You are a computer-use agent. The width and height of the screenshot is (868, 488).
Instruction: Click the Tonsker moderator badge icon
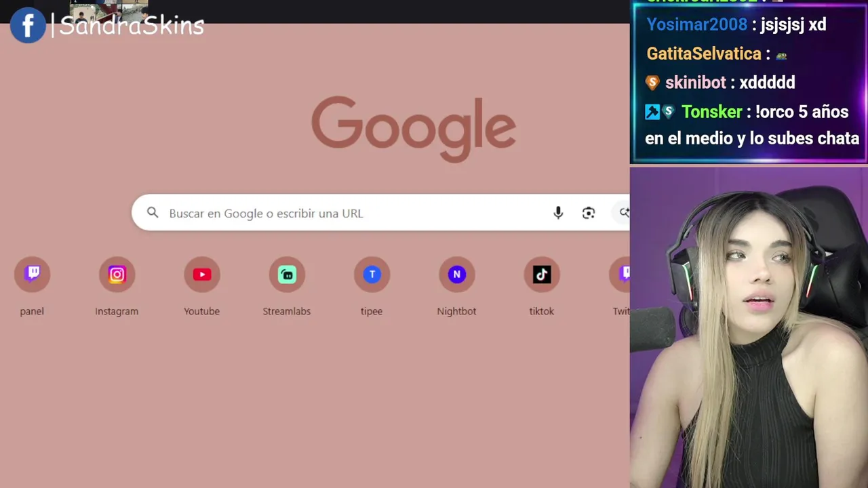[652, 112]
